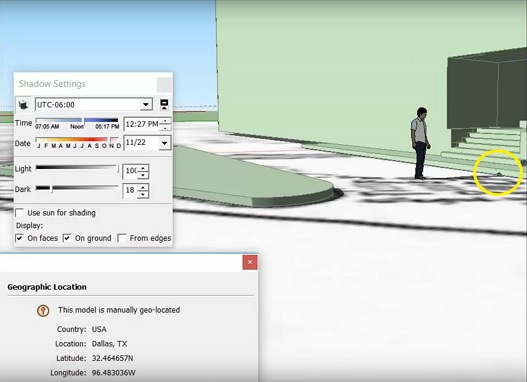Open the UTC-06:00 timezone dropdown
The height and width of the screenshot is (382, 527).
point(146,104)
